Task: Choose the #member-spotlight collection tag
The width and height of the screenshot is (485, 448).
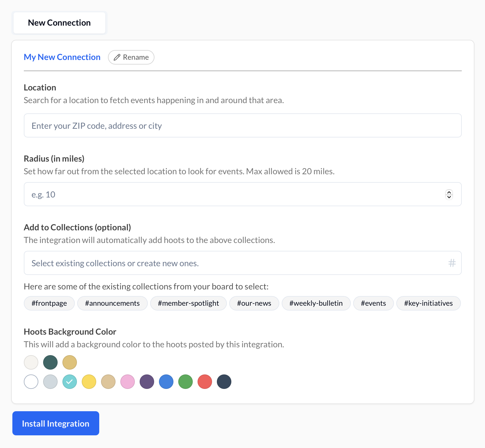Action: point(188,303)
